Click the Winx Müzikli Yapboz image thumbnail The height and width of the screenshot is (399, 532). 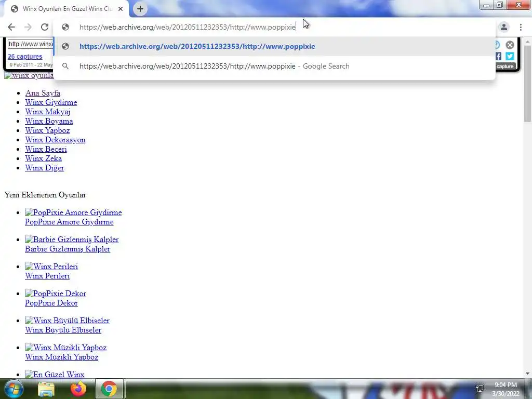point(66,348)
